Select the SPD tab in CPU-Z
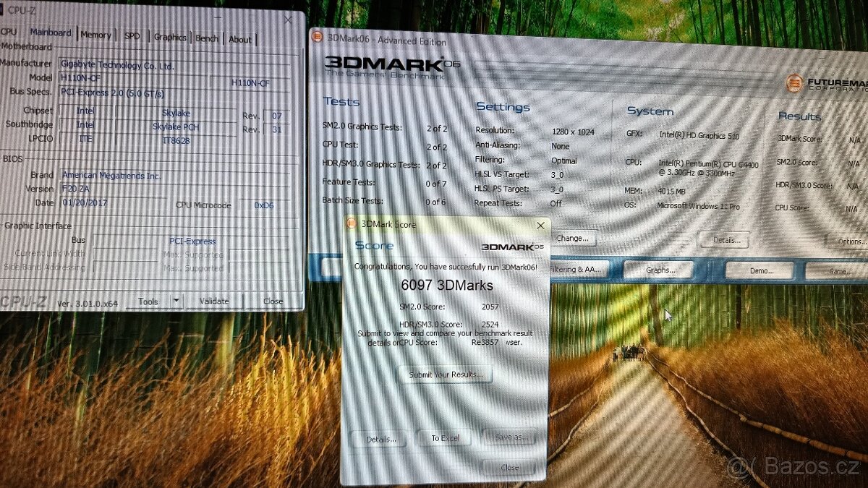The width and height of the screenshot is (868, 488). pyautogui.click(x=132, y=35)
